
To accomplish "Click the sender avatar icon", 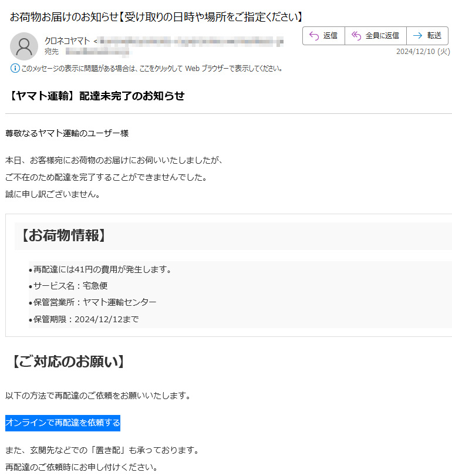I will coord(24,46).
